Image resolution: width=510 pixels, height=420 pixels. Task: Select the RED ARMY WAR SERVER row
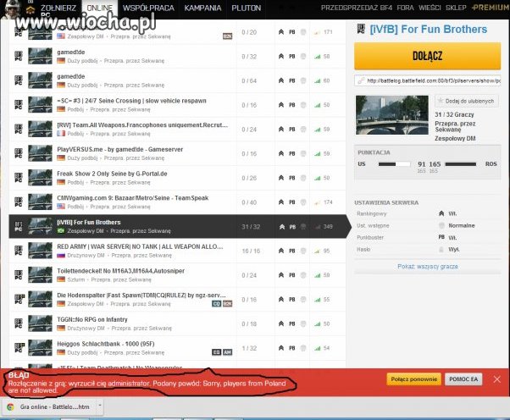click(x=177, y=251)
